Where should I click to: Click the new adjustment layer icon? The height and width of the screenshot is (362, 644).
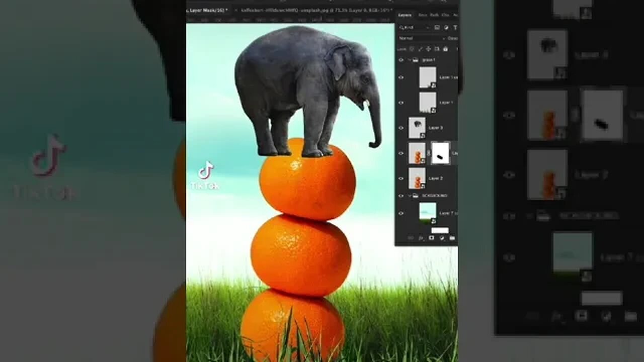442,237
